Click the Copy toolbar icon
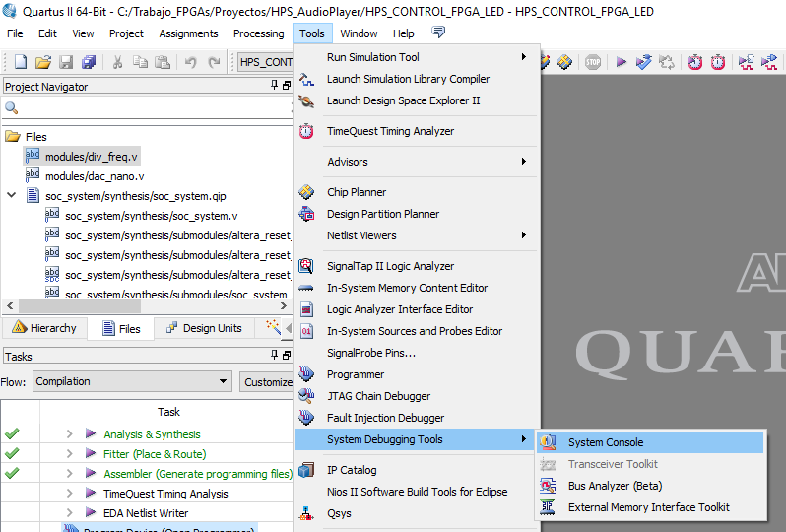Screen dimensions: 786x532 click(140, 62)
